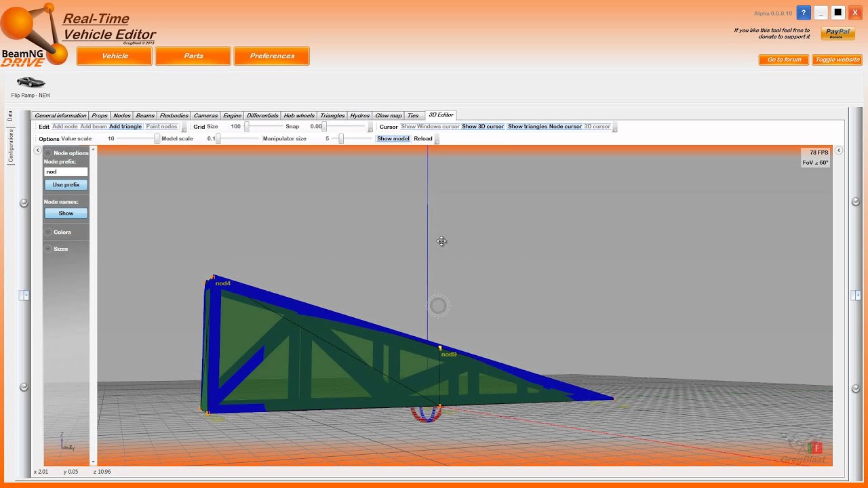Toggle Show 3D cursor option

[x=483, y=127]
